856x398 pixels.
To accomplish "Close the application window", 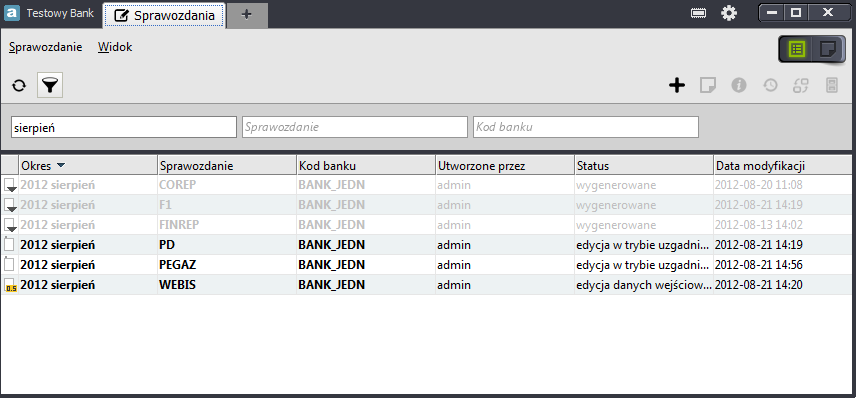I will [828, 13].
